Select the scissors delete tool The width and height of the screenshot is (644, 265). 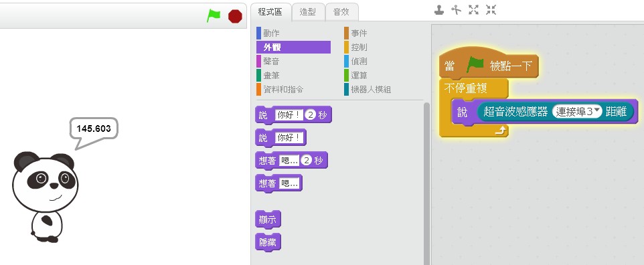click(x=457, y=10)
